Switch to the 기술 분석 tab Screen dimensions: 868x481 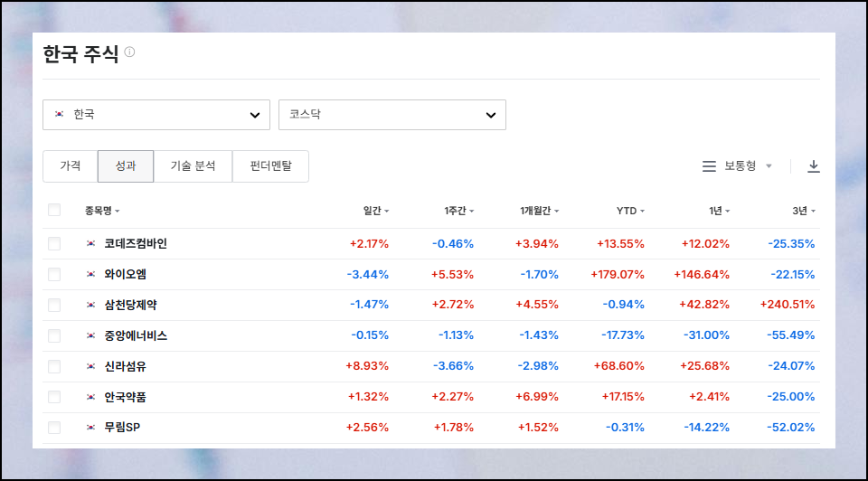pyautogui.click(x=193, y=166)
